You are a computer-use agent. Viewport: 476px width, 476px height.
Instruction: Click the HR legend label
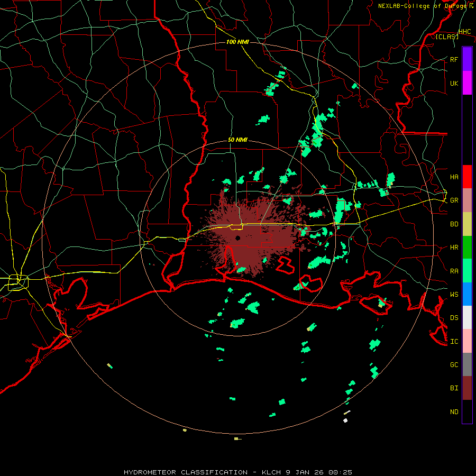pos(454,248)
